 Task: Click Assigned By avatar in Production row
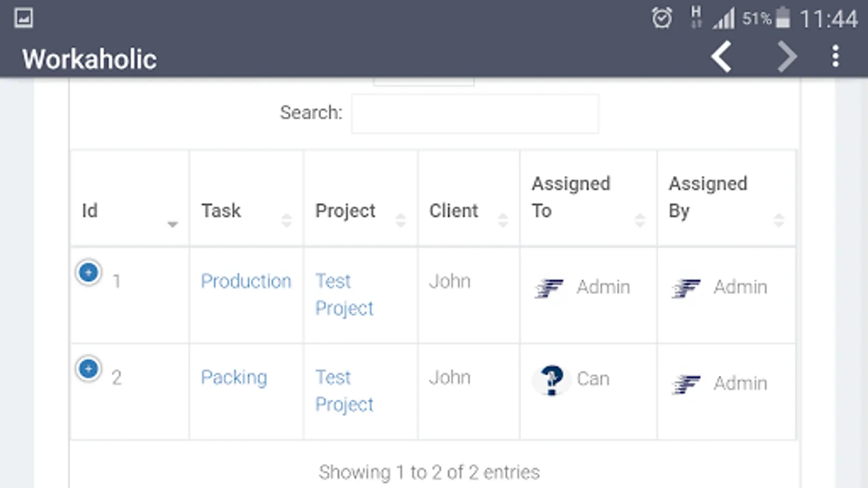(x=686, y=287)
